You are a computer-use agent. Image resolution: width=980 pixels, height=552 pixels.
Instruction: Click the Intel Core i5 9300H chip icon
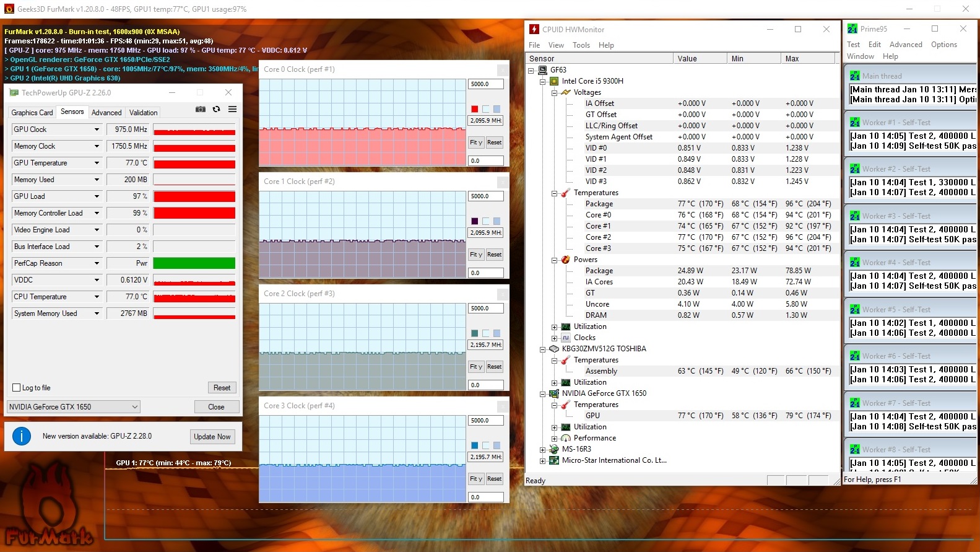coord(554,81)
